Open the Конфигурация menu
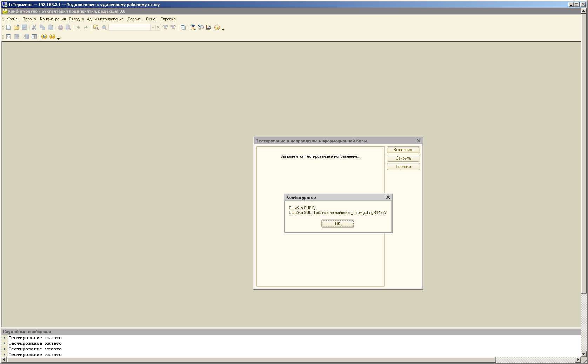This screenshot has height=364, width=588. coord(53,19)
